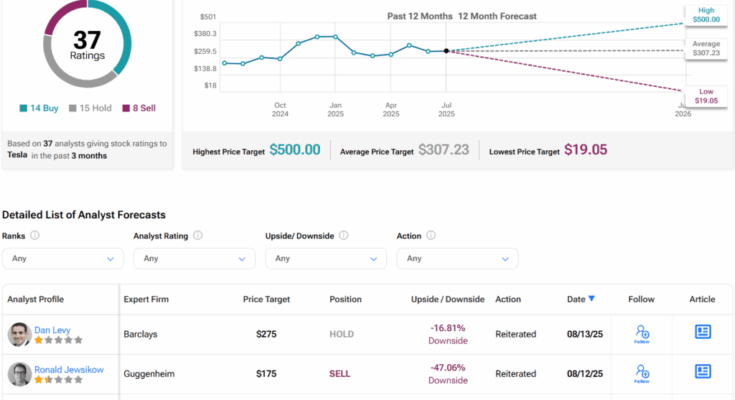The height and width of the screenshot is (400, 735).
Task: Click the Action column header
Action: [x=508, y=299]
